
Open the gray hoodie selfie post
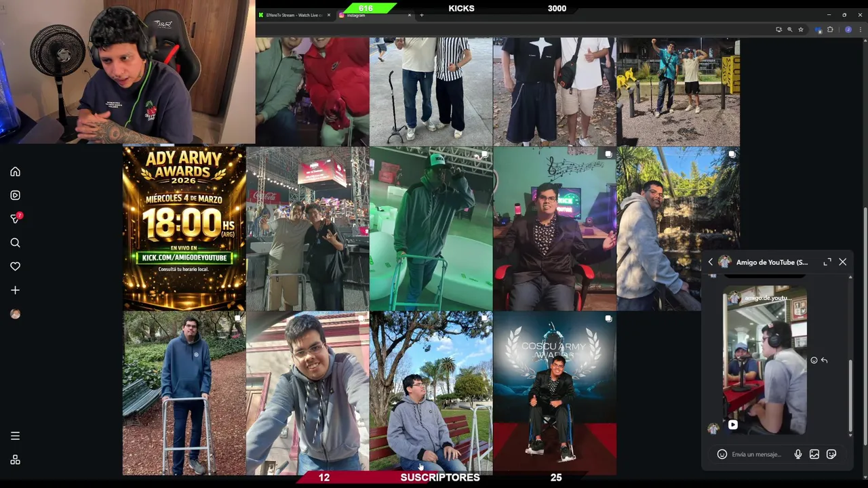308,393
